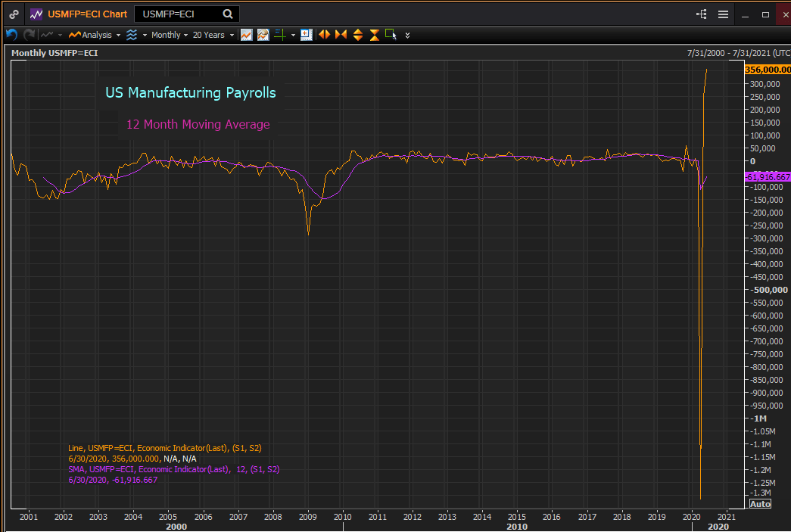Screen dimensions: 791x532
Task: Click the USMFP=ECI search field
Action: [x=179, y=14]
